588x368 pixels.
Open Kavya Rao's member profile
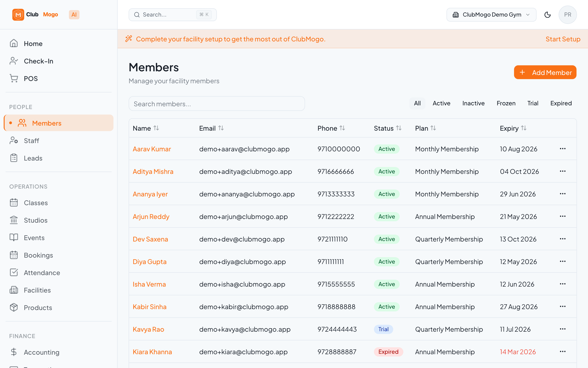(148, 329)
